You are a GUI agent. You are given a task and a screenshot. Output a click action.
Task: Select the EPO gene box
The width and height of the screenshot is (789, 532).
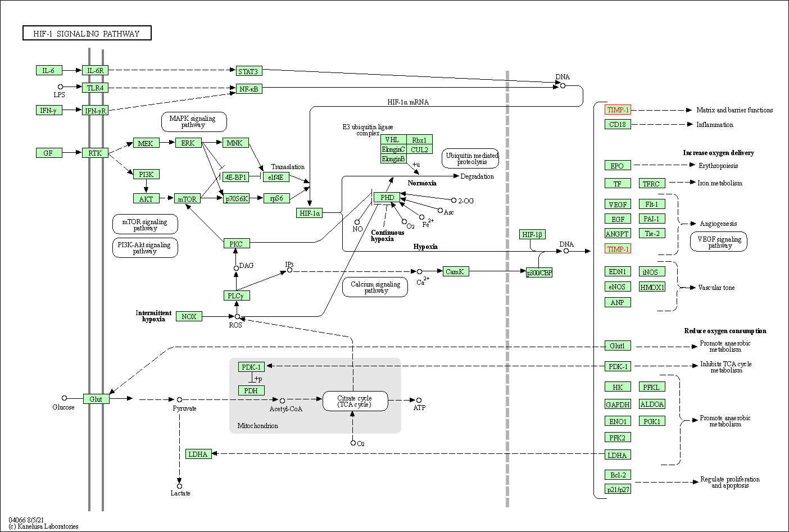pyautogui.click(x=617, y=165)
